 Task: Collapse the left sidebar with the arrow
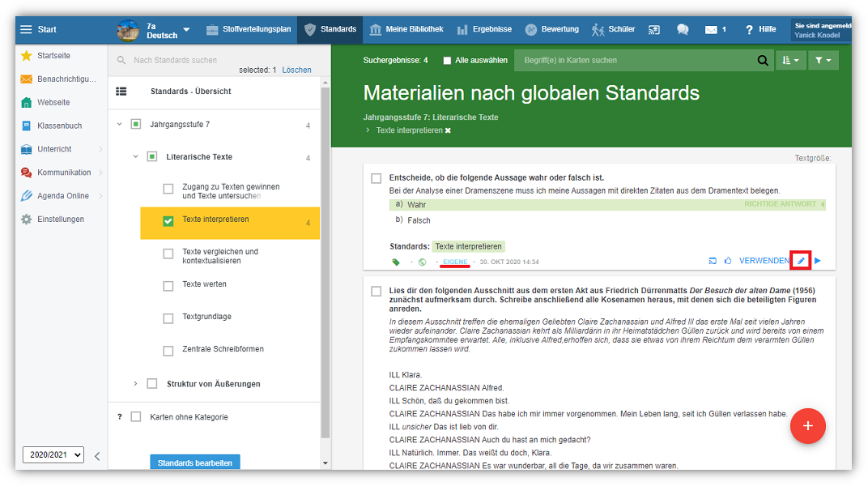(97, 456)
